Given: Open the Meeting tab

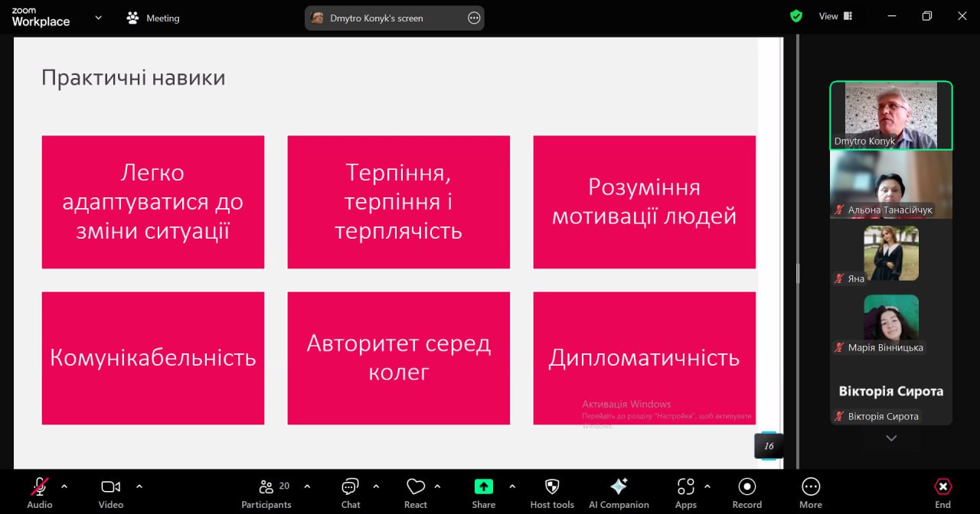Looking at the screenshot, I should point(154,18).
